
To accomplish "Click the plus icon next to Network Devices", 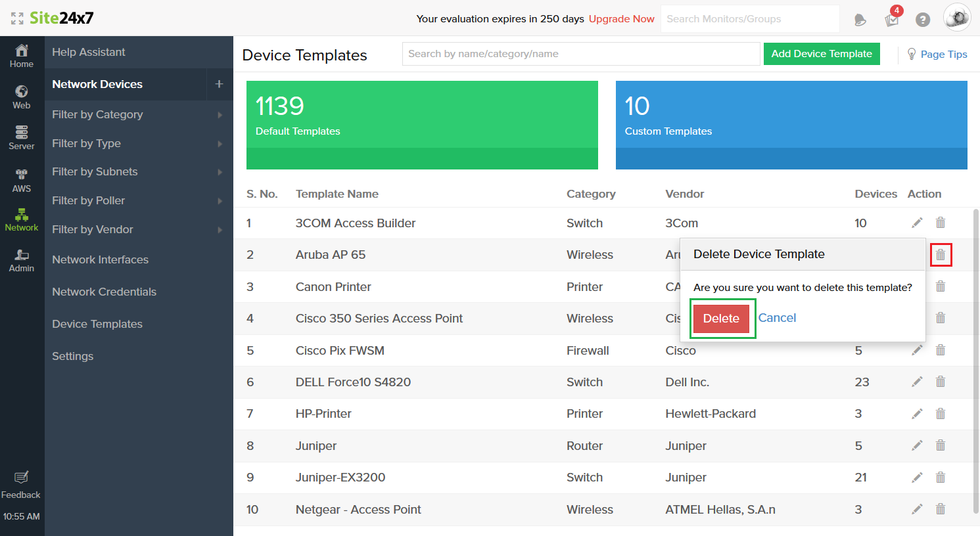I will click(x=220, y=84).
